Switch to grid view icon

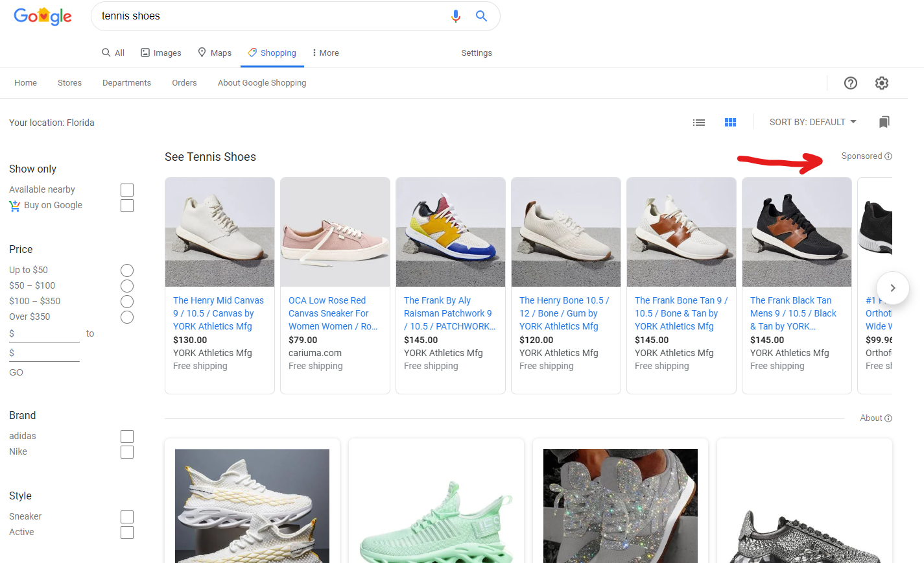point(730,122)
